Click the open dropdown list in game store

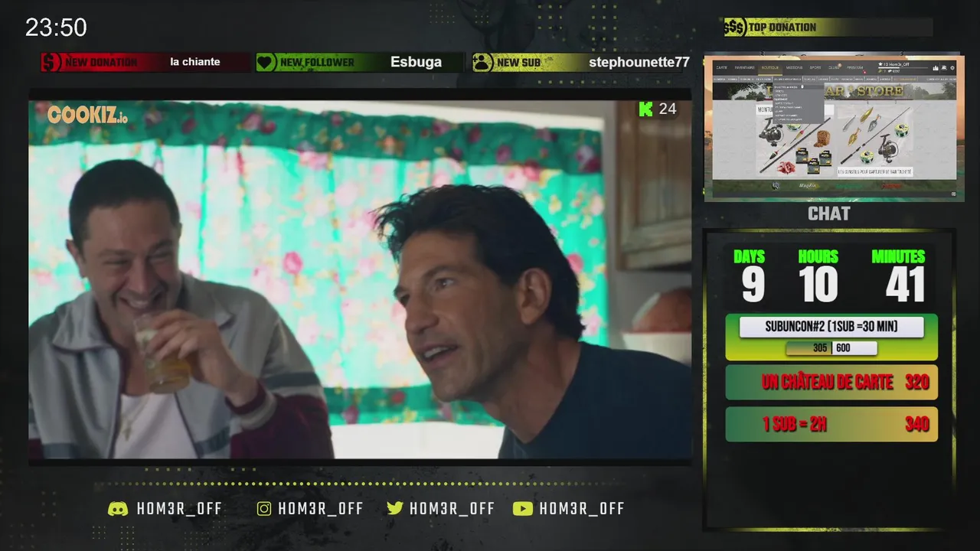coord(798,103)
